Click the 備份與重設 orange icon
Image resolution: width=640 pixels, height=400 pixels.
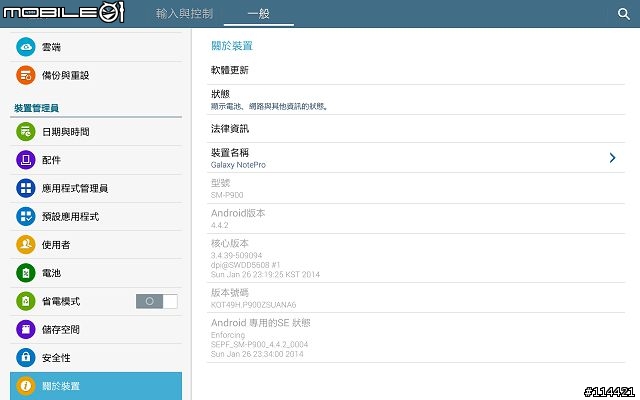[26, 75]
